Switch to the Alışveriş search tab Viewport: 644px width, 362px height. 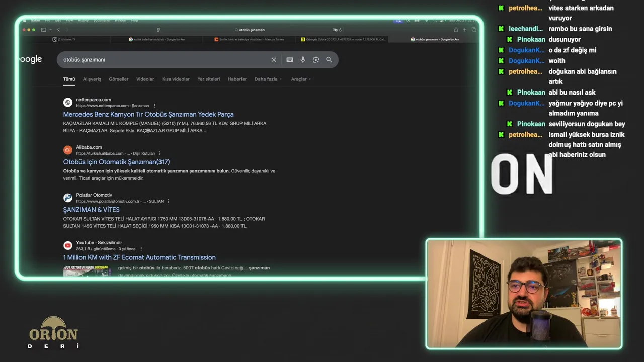click(92, 79)
